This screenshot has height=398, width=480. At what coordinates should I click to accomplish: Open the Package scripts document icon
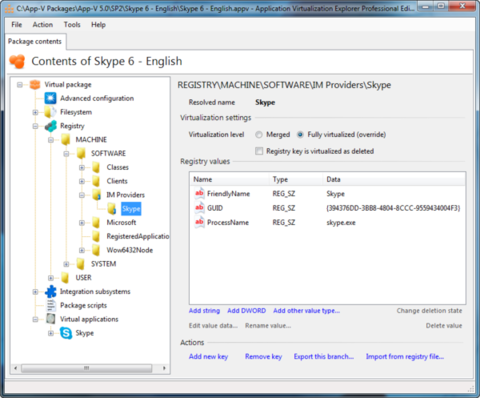tap(51, 305)
